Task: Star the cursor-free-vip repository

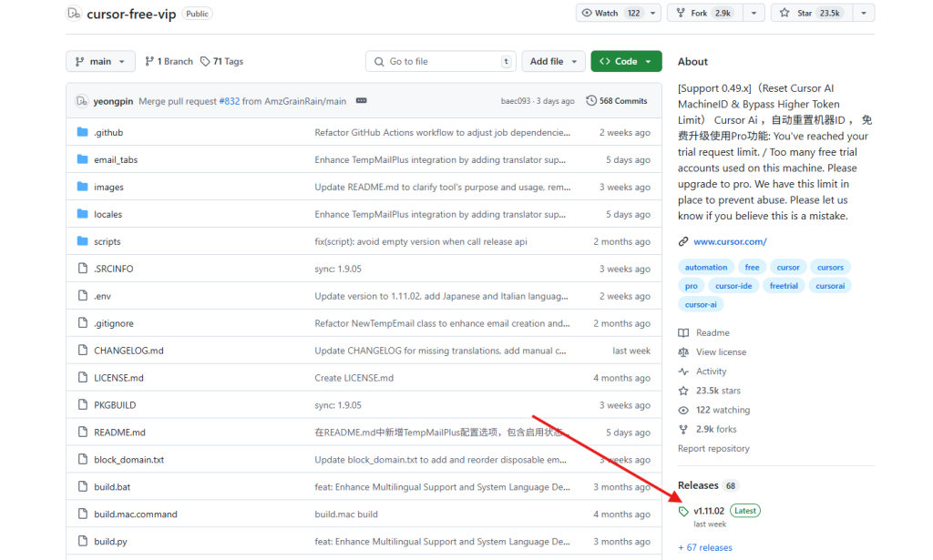Action: 812,13
